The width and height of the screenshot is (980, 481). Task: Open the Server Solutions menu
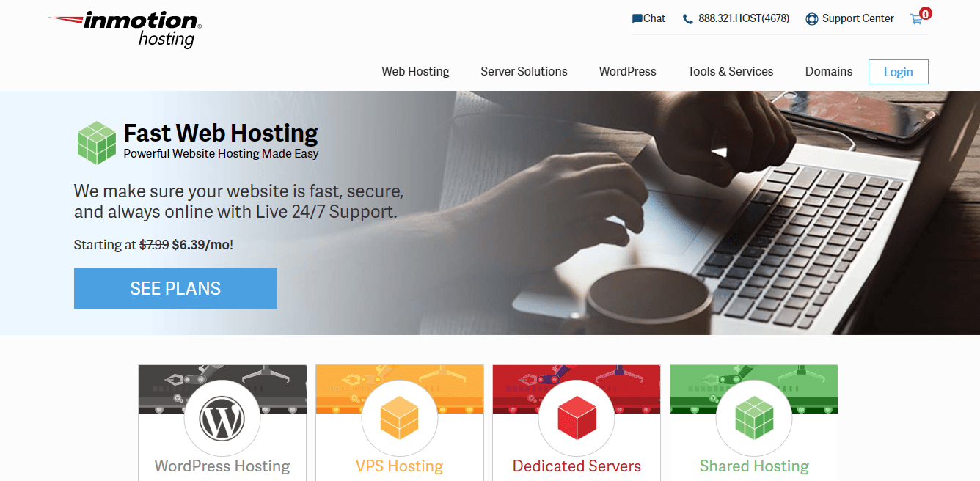click(x=524, y=71)
